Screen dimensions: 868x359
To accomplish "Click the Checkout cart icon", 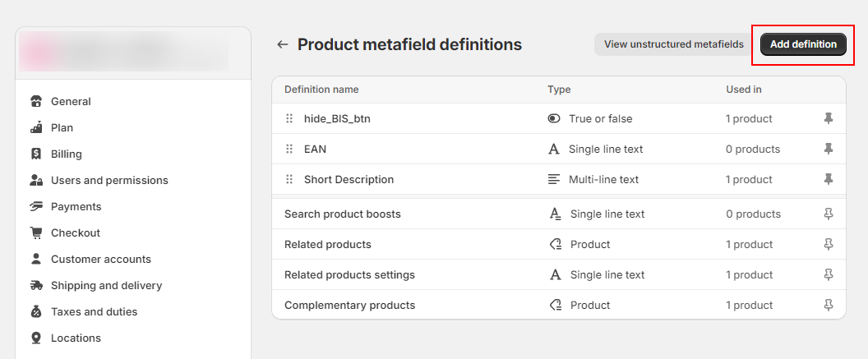I will tap(36, 232).
